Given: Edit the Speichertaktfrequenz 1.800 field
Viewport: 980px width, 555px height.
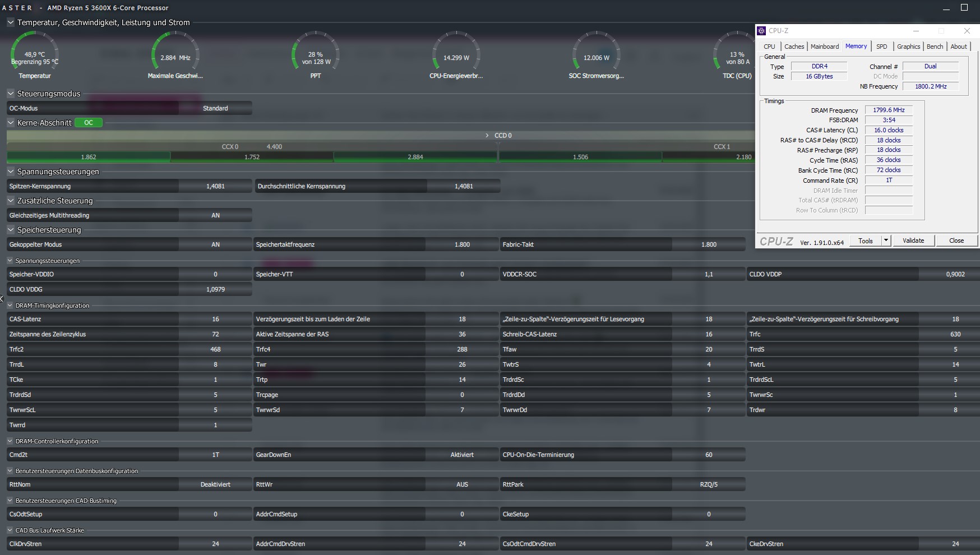Looking at the screenshot, I should click(x=462, y=244).
